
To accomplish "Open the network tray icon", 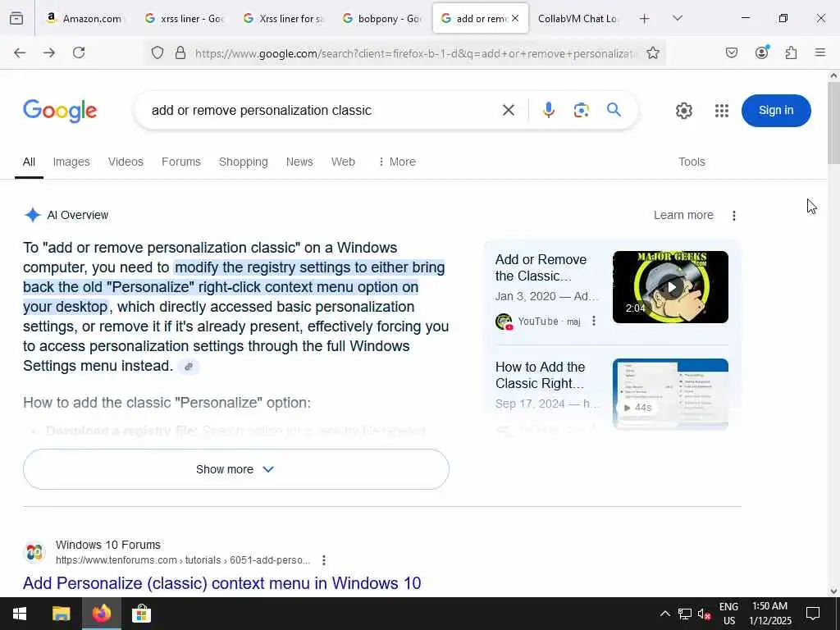I will click(685, 614).
